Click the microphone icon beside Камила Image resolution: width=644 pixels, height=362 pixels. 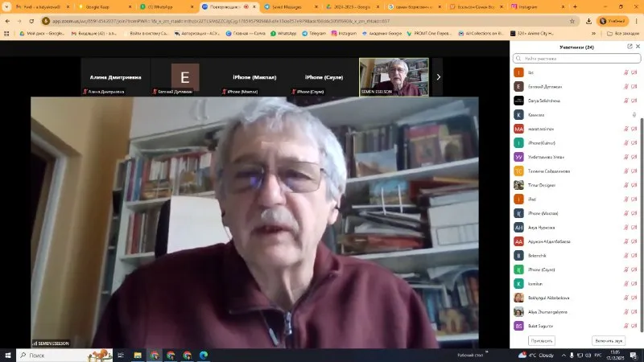click(635, 115)
